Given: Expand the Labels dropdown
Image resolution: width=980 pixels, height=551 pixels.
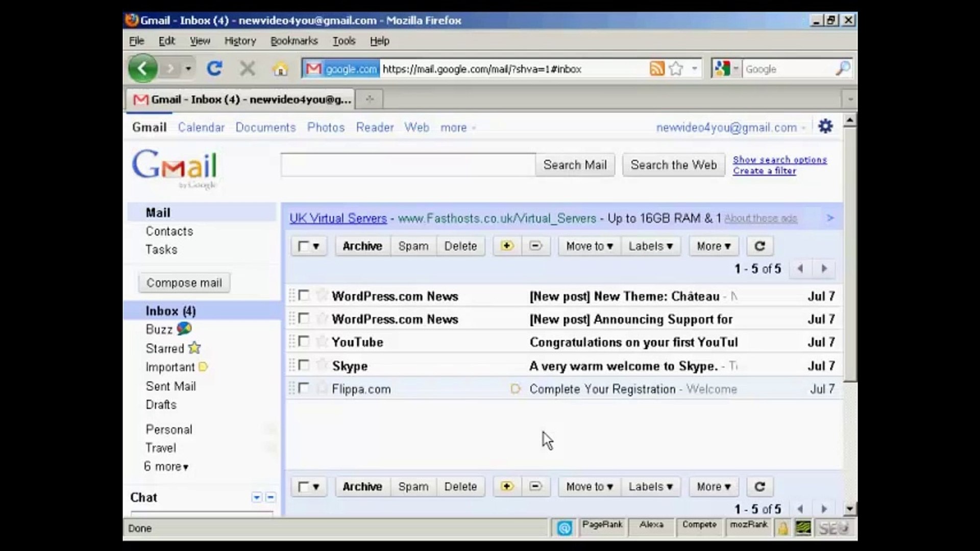Looking at the screenshot, I should 650,246.
